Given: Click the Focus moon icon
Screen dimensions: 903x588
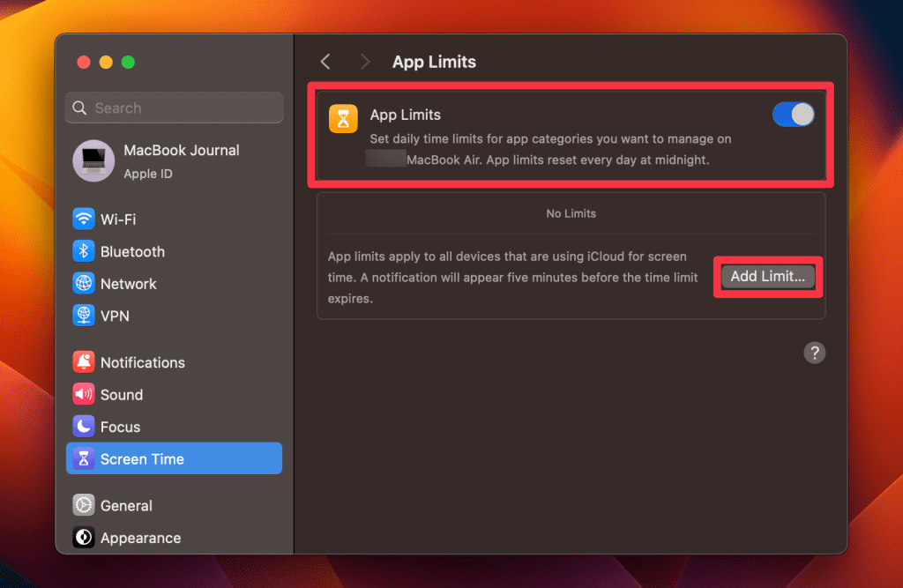Looking at the screenshot, I should coord(84,427).
